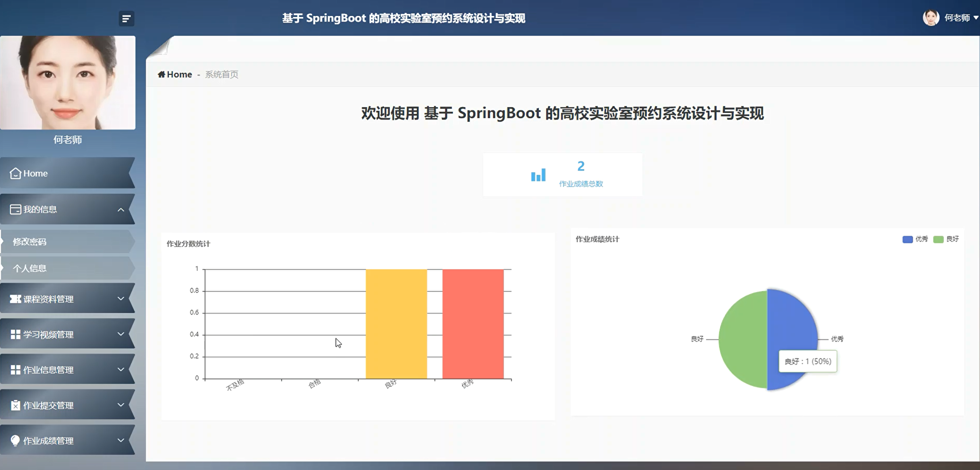Toggle the sidebar collapse menu icon
980x470 pixels.
coord(126,18)
